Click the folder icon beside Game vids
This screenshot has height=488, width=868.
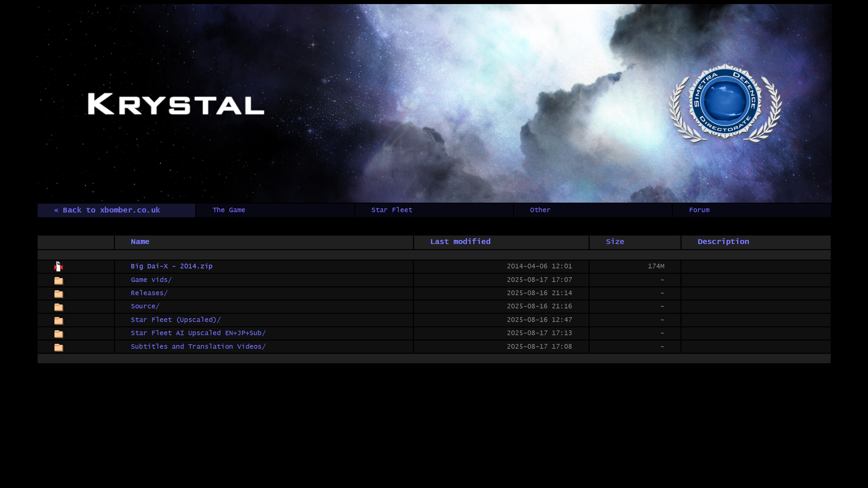pos(59,281)
